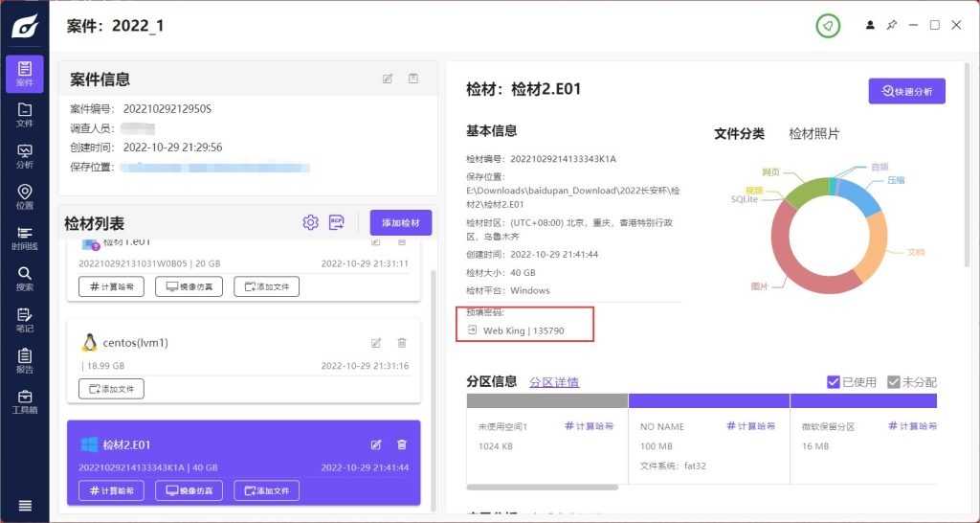980x523 pixels.
Task: Edit case info with the pencil icon
Action: [388, 79]
